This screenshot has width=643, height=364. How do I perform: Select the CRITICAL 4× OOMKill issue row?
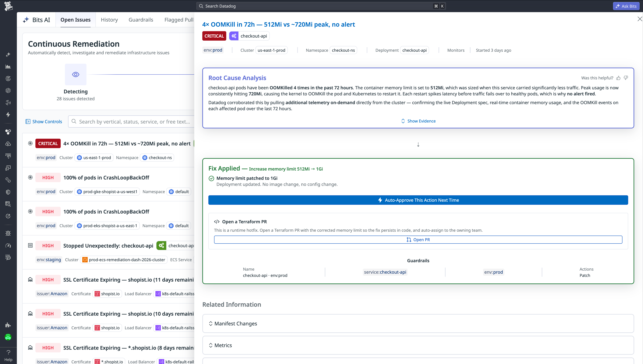(108, 150)
